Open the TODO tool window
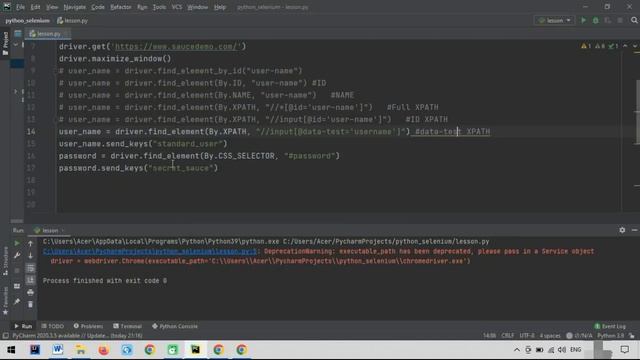640x360 pixels. click(x=53, y=326)
